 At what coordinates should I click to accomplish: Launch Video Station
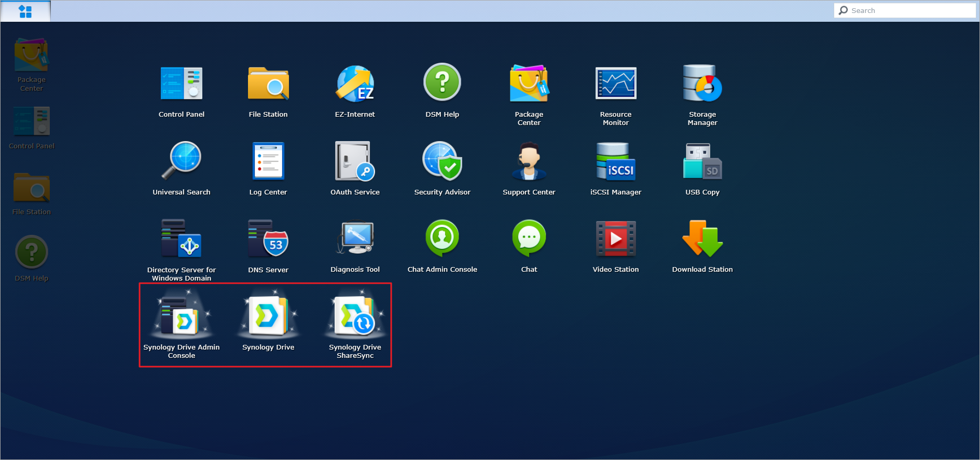(615, 240)
